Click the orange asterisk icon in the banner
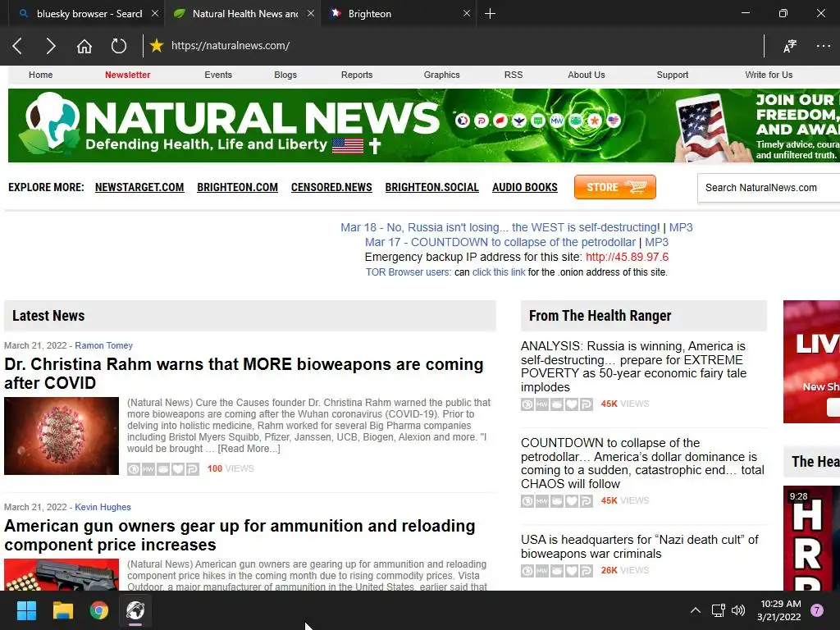Image resolution: width=840 pixels, height=630 pixels. coord(595,121)
